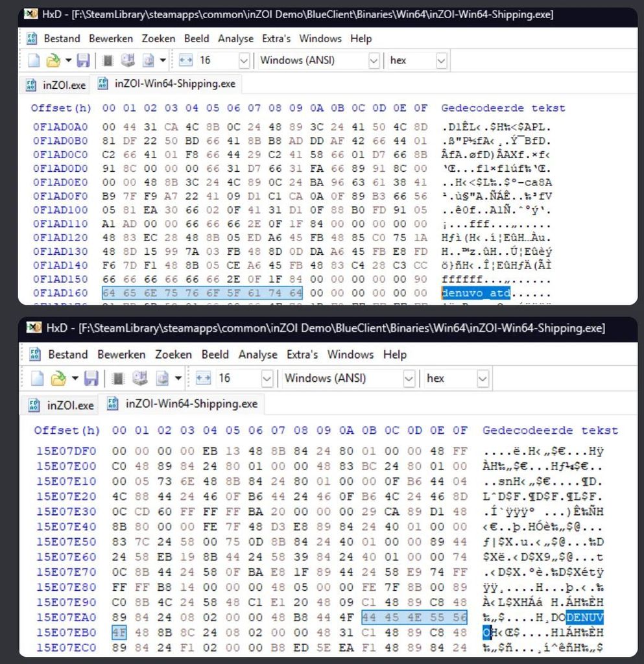Click HxD title bar icon of top window

pyautogui.click(x=30, y=14)
